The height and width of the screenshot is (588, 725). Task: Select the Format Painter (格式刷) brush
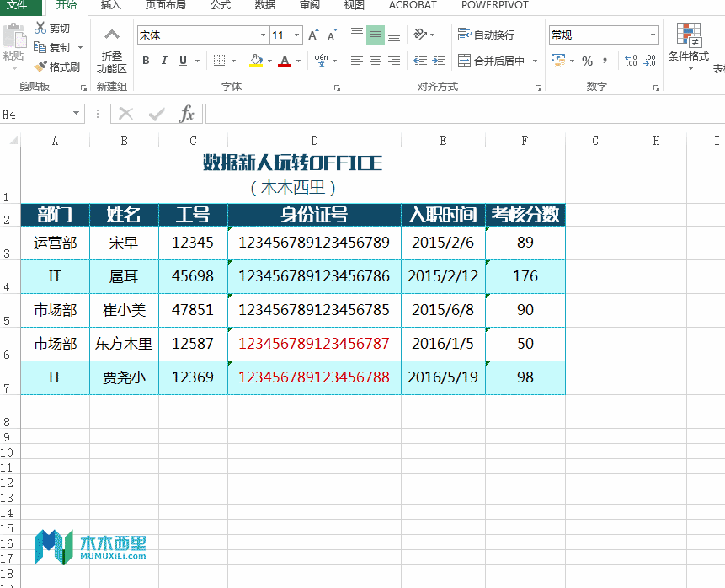[x=40, y=67]
